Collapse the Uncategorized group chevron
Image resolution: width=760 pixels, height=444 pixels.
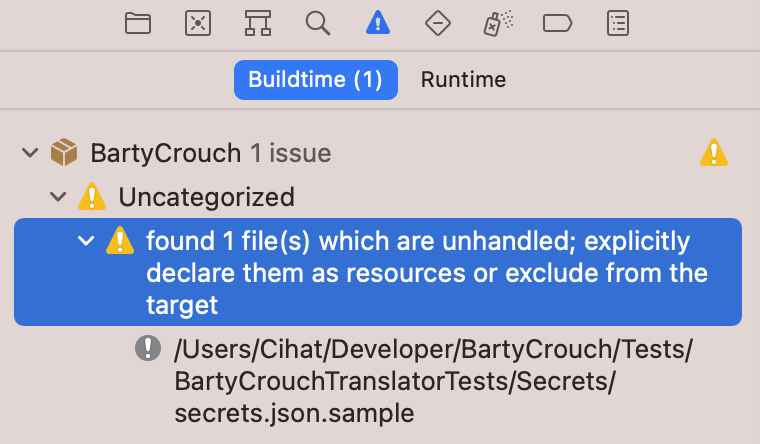pos(58,197)
